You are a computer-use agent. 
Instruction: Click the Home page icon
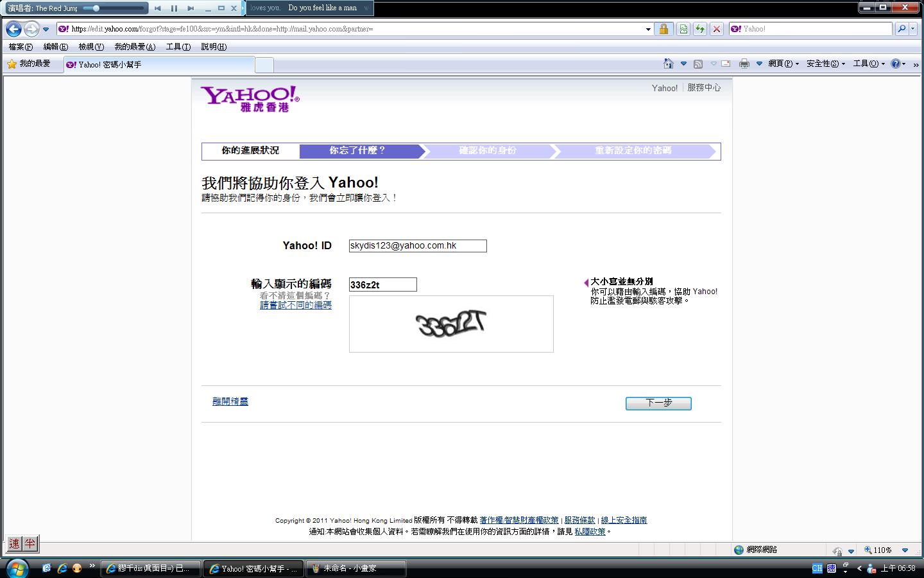(669, 64)
